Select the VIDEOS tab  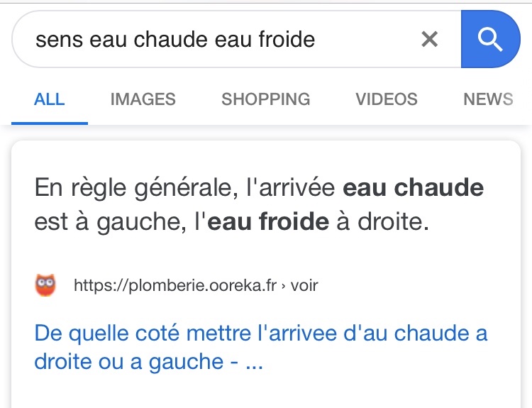(387, 99)
